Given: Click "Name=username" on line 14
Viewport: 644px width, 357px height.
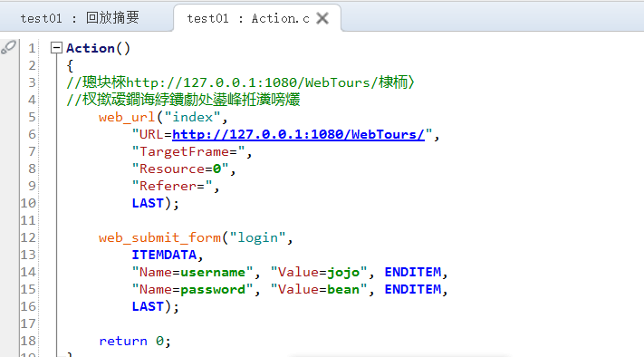Looking at the screenshot, I should coord(192,273).
